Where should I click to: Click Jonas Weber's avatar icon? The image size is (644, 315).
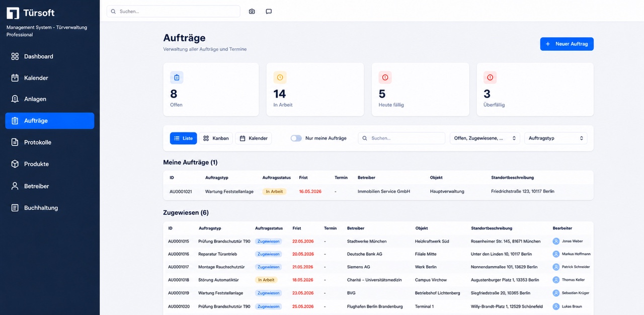[x=556, y=241]
